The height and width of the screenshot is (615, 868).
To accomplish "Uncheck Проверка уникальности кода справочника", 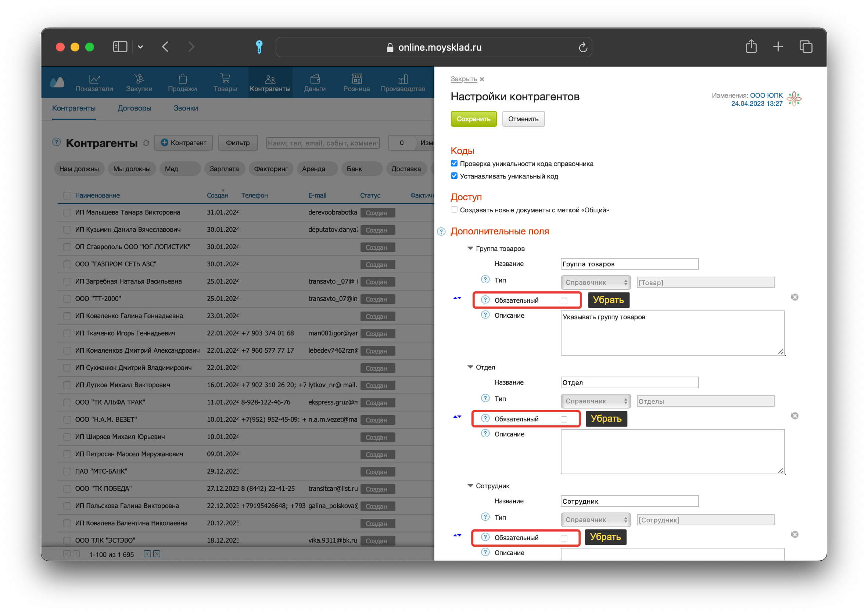I will pyautogui.click(x=454, y=163).
